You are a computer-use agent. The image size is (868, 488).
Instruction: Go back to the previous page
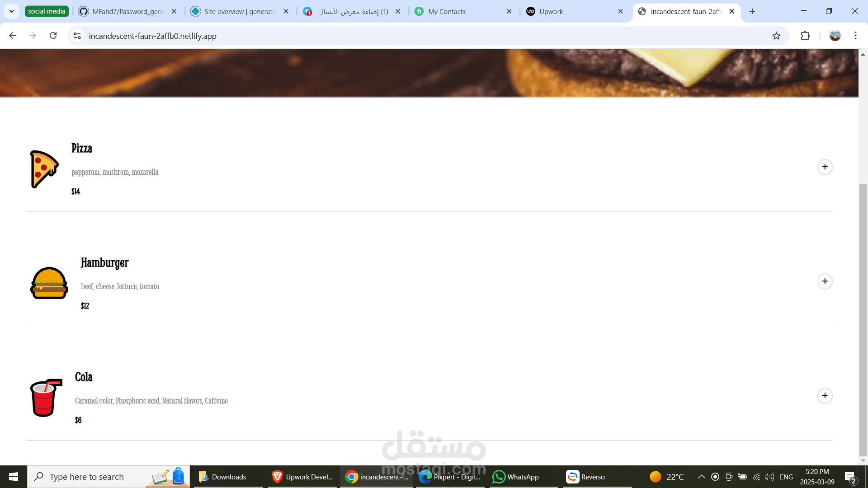click(x=13, y=36)
